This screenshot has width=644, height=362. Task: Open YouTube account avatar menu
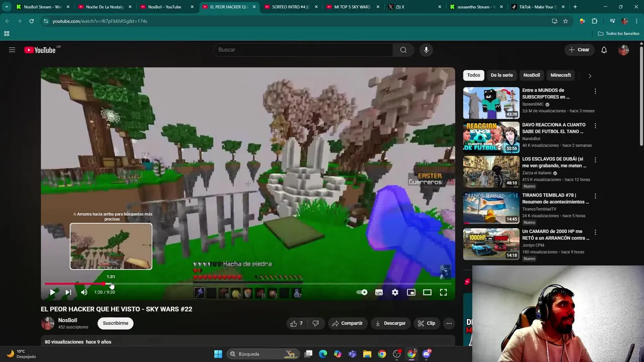coord(624,50)
